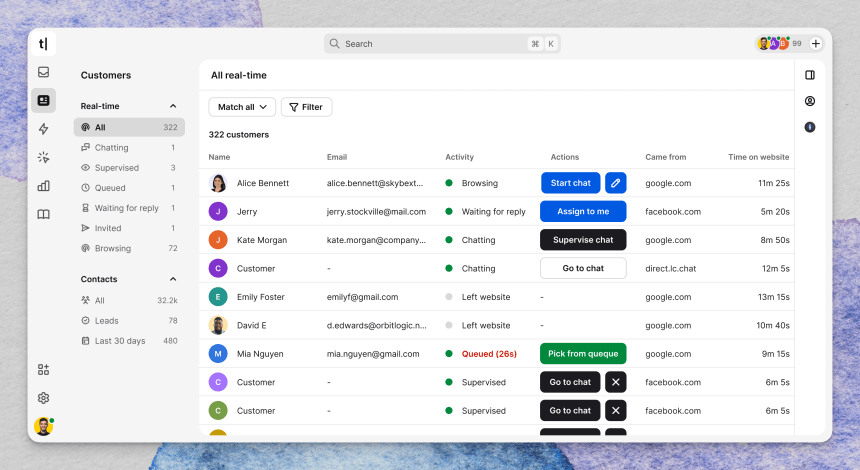Select Last 30 days under Contacts
The image size is (860, 470).
(129, 341)
